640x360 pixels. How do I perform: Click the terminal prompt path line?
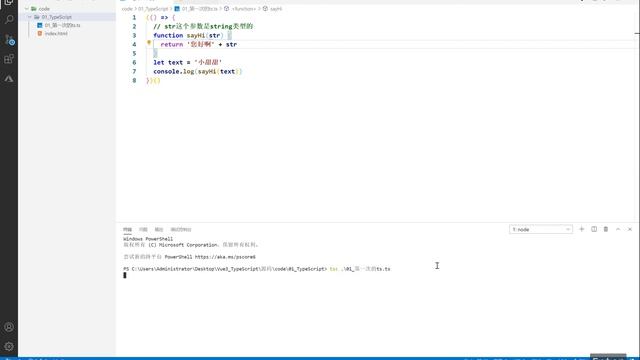pos(257,269)
